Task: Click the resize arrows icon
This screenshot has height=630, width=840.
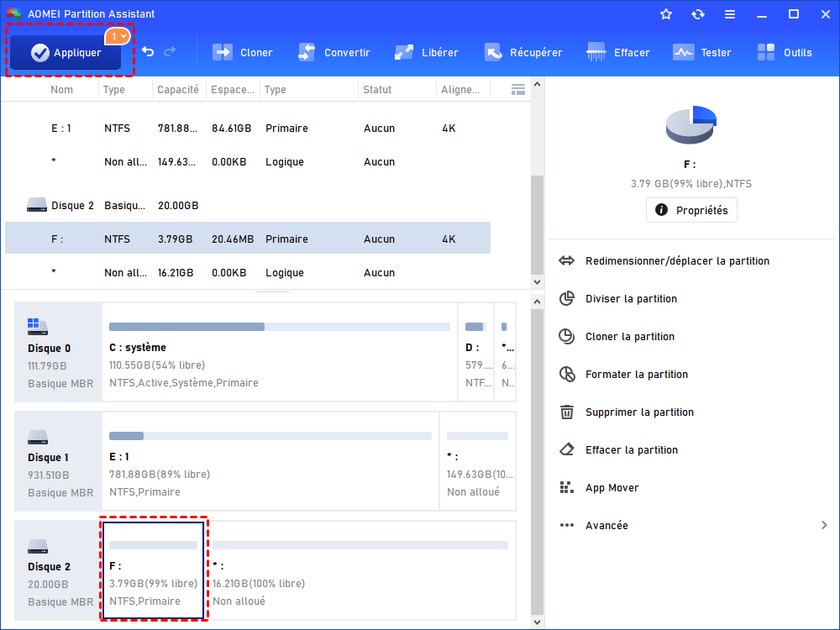Action: pos(567,261)
